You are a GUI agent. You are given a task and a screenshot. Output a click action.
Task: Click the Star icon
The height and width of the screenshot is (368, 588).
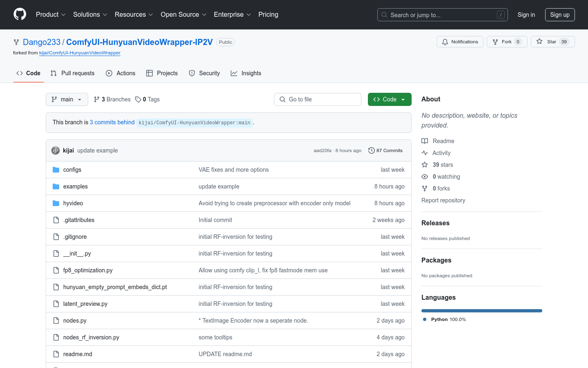(x=539, y=42)
